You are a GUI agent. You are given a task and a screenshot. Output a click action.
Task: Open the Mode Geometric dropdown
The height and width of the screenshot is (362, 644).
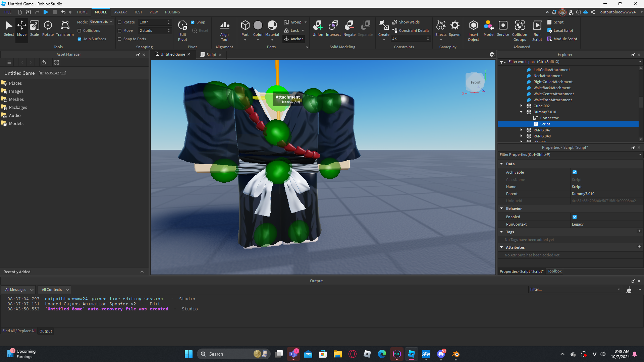102,22
